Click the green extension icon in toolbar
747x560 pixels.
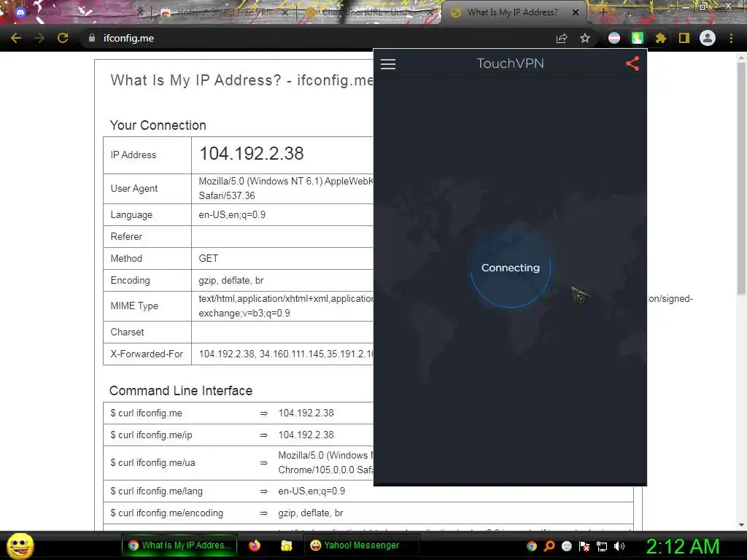coord(638,38)
